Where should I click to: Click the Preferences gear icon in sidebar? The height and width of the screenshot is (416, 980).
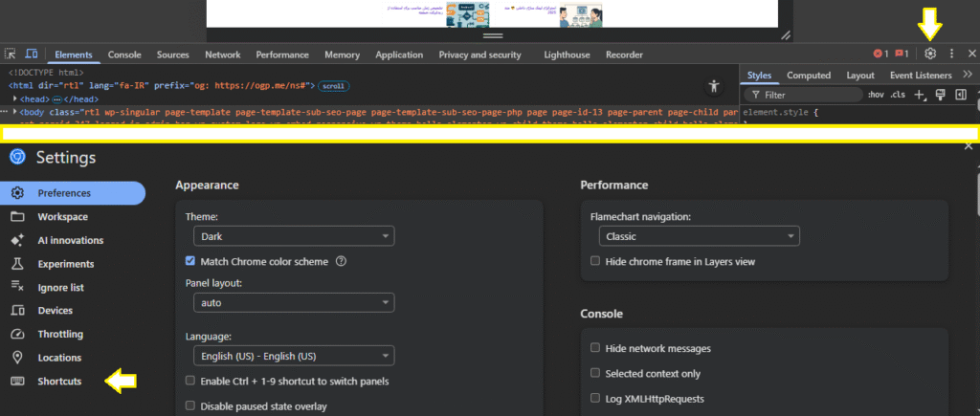pyautogui.click(x=17, y=193)
